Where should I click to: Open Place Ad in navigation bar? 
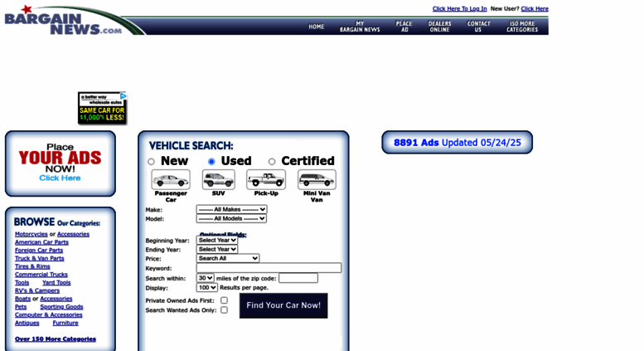[x=404, y=27]
